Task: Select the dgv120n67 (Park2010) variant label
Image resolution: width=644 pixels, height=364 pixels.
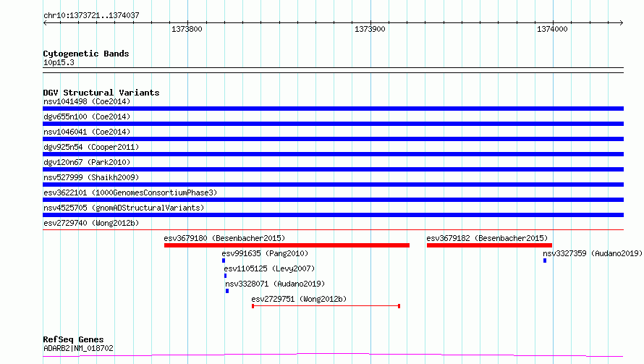Action: [87, 162]
